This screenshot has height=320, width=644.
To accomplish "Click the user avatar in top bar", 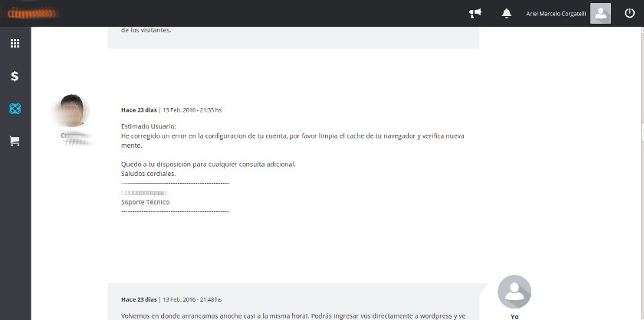I will pos(600,13).
